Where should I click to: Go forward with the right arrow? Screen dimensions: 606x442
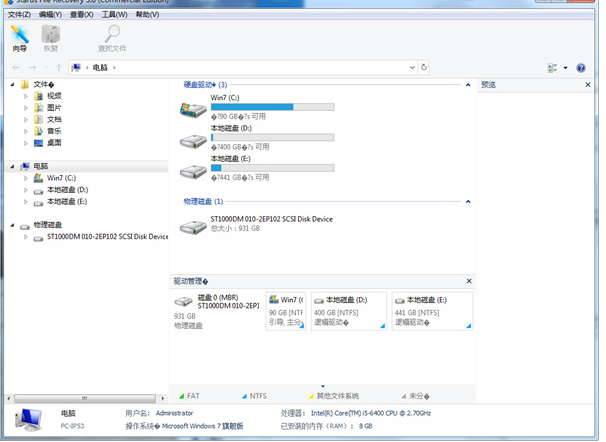[x=33, y=68]
